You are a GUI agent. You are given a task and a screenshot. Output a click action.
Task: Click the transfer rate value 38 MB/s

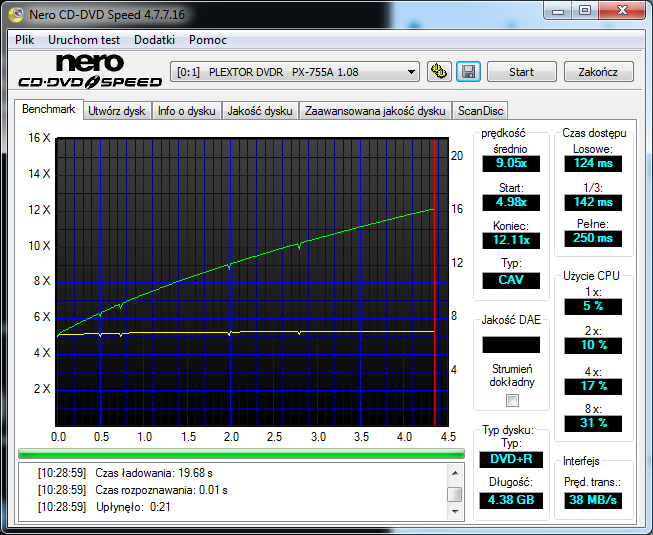(x=593, y=500)
